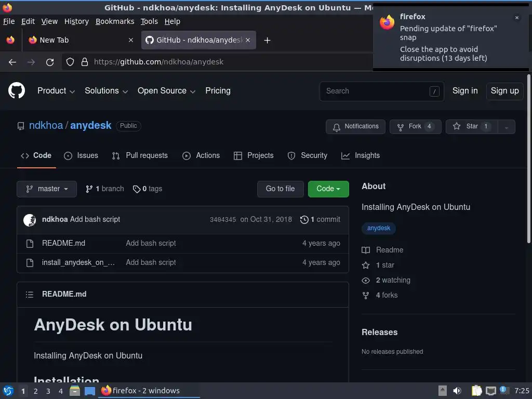
Task: Click the Firefox view icon left of tabs
Action: (10, 40)
